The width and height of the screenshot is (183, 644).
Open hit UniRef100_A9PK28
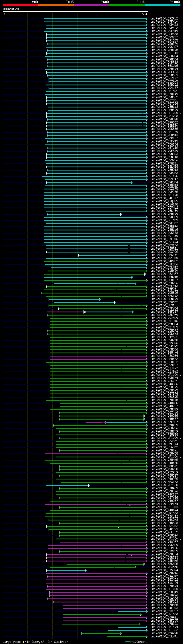(164, 25)
